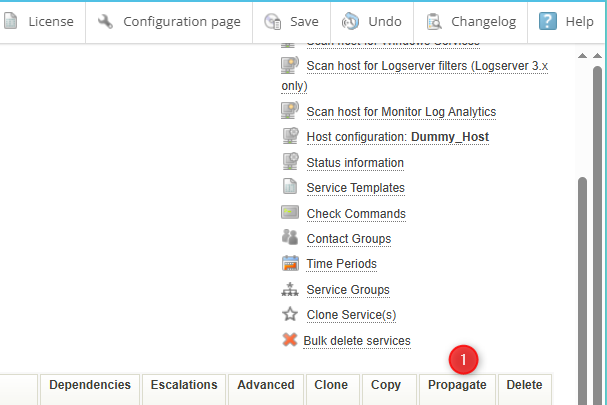Click the Contact Groups people icon
The width and height of the screenshot is (607, 405).
coord(290,238)
